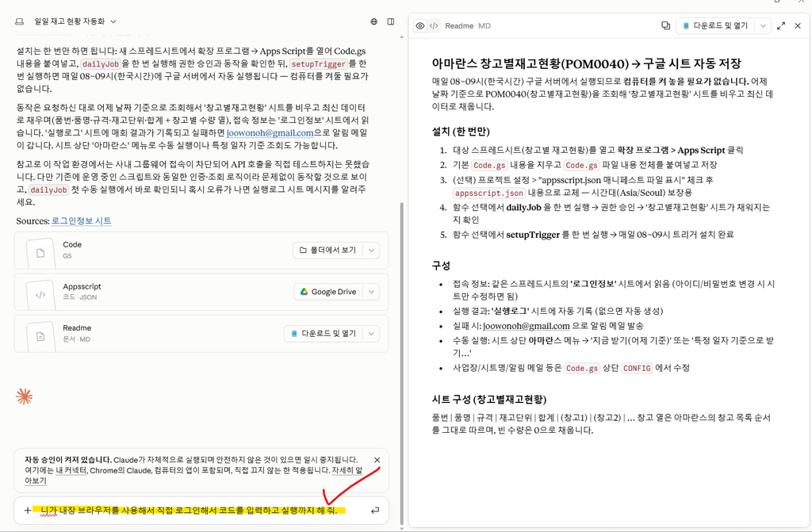812x532 pixels.
Task: Expand dropdown next to Google Drive button
Action: point(371,292)
